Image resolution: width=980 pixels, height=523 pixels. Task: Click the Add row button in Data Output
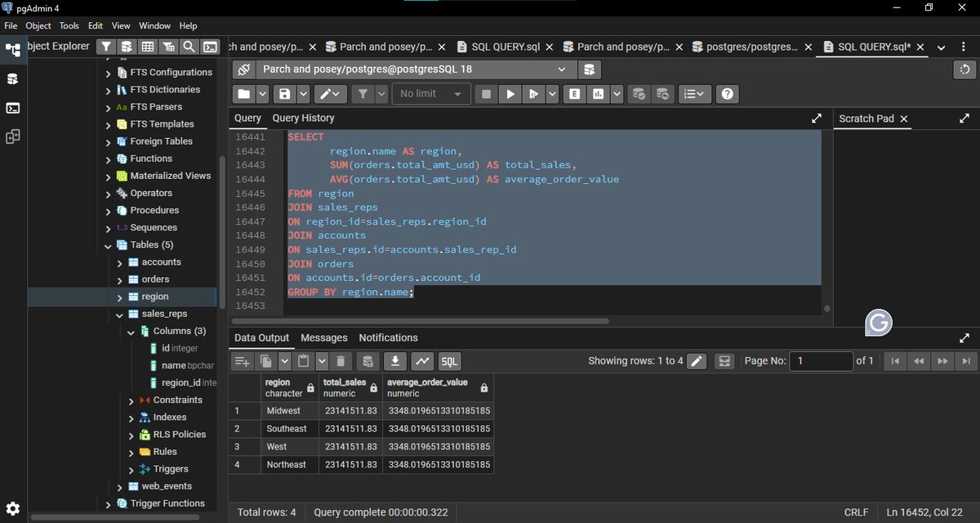click(x=243, y=360)
